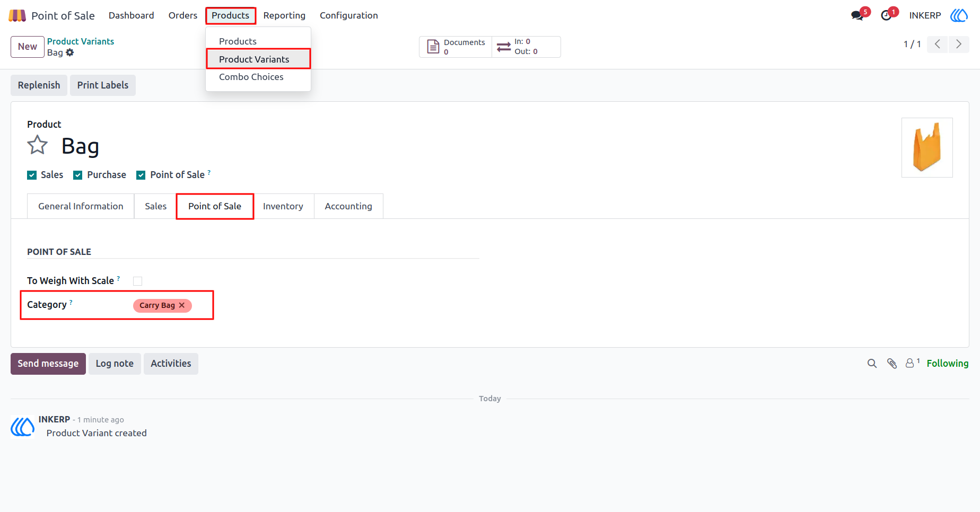Uncheck the Purchase checkbox
Screen dimensions: 980x512
(x=78, y=175)
